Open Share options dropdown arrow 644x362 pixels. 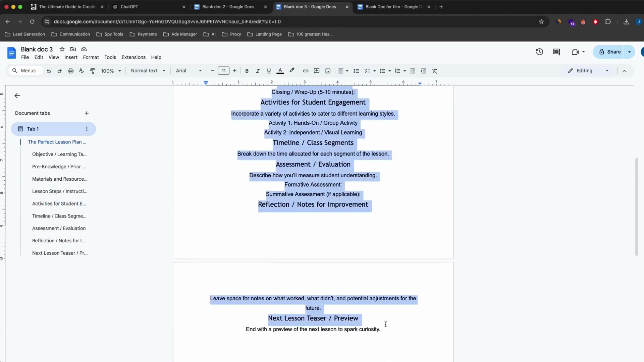(630, 52)
